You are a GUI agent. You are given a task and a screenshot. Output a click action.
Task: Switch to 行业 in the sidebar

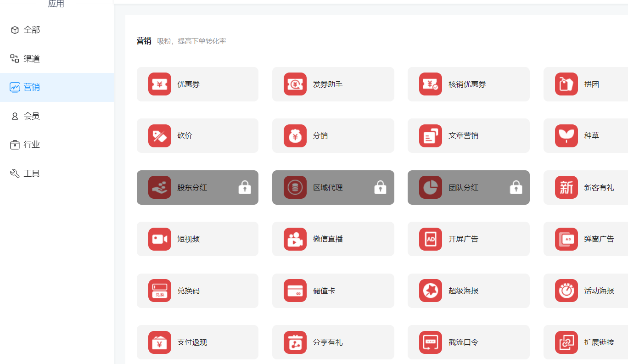57,145
